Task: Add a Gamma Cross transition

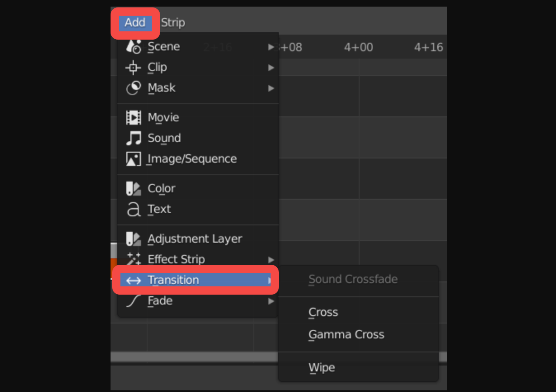Action: 346,334
